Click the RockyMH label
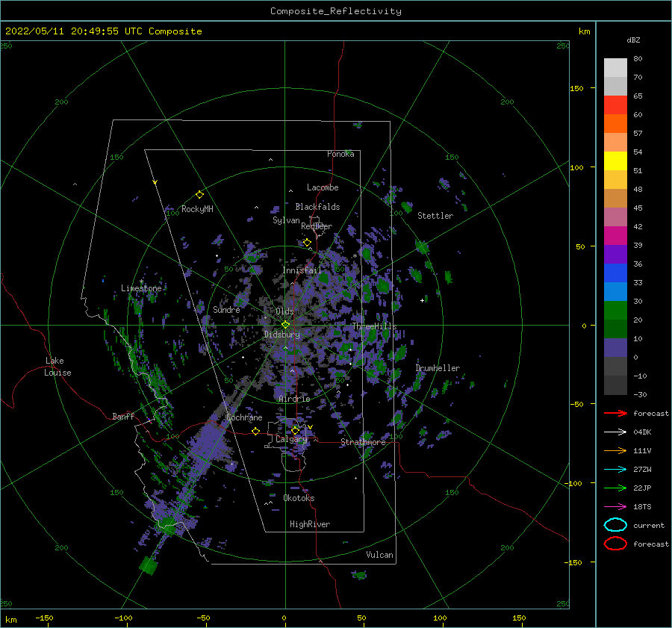Screen dimensions: 672x628 click(x=197, y=209)
